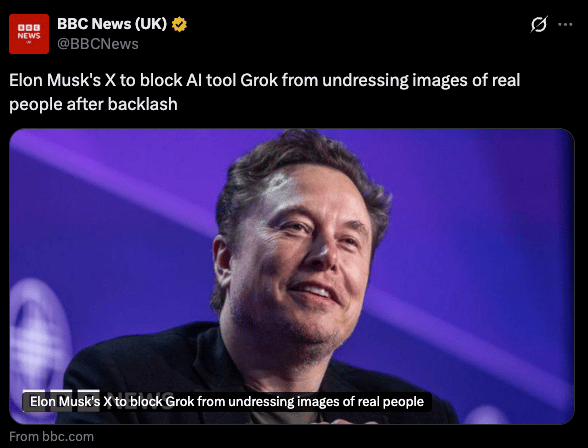Click the gold verified badge
Image resolution: width=588 pixels, height=448 pixels.
179,24
